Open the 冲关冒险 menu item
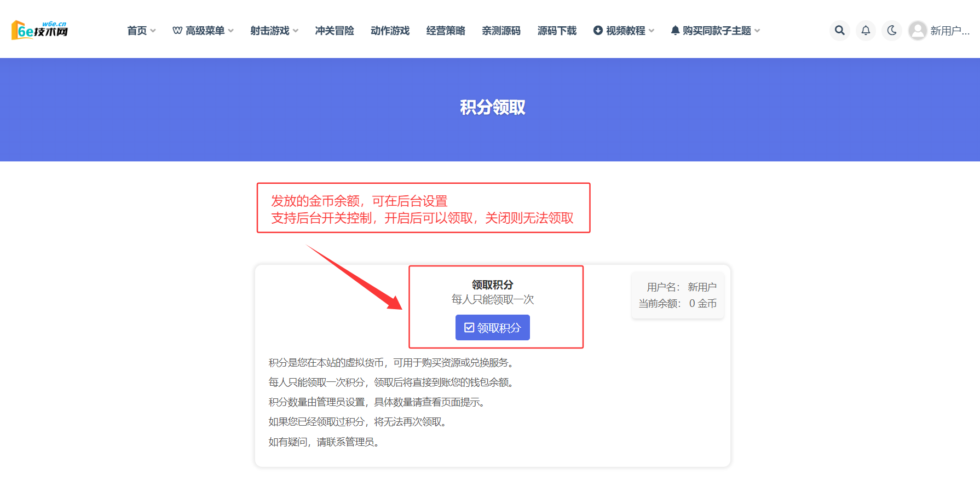 [x=335, y=31]
